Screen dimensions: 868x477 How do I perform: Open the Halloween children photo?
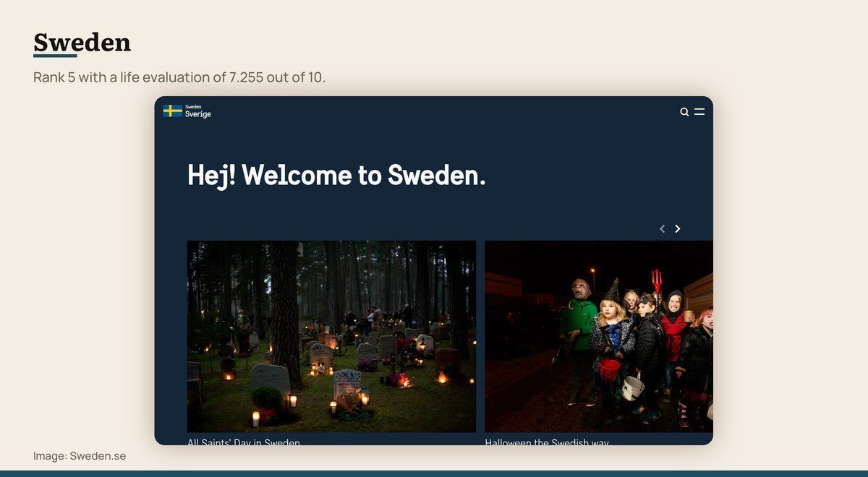pos(599,337)
